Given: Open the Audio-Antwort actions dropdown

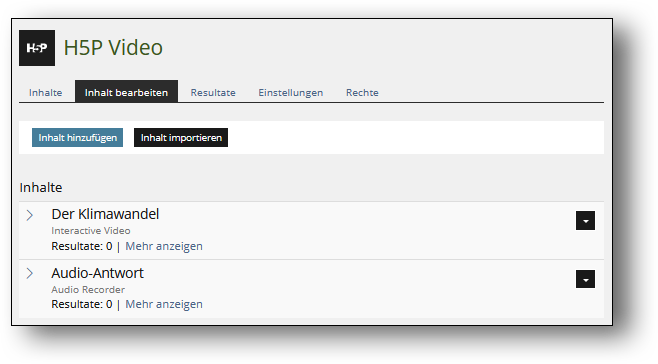Looking at the screenshot, I should pyautogui.click(x=585, y=279).
